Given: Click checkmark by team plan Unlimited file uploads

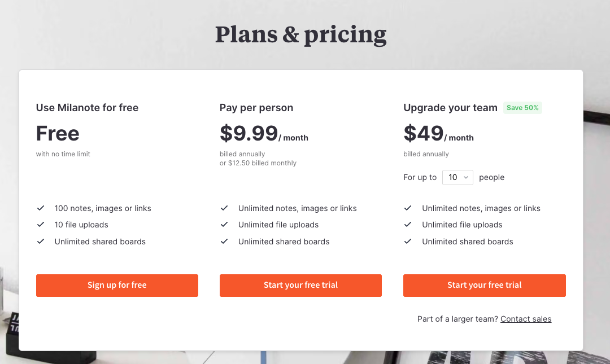Looking at the screenshot, I should coord(408,225).
